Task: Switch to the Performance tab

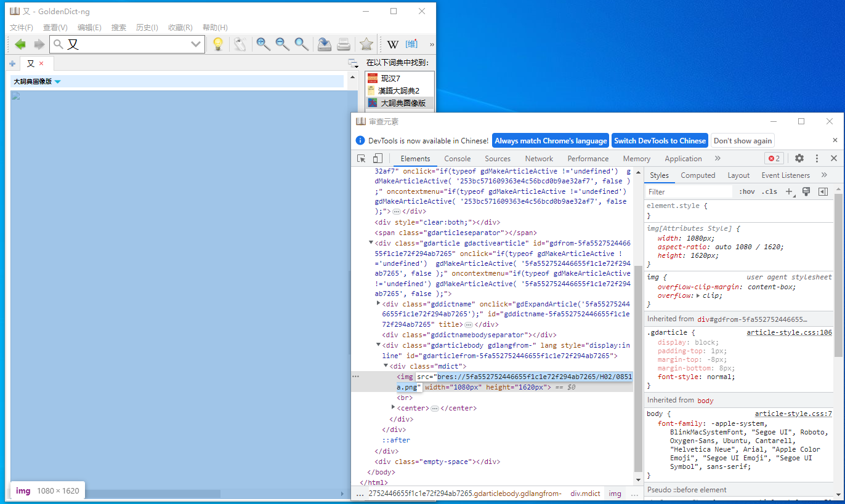Action: (x=588, y=159)
